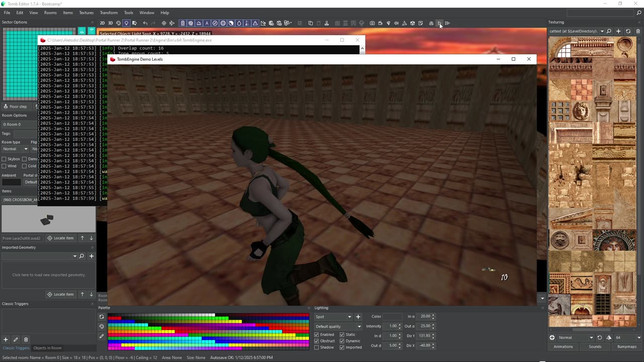This screenshot has width=644, height=362.
Task: Click the palette color wheel icon
Action: tap(102, 326)
